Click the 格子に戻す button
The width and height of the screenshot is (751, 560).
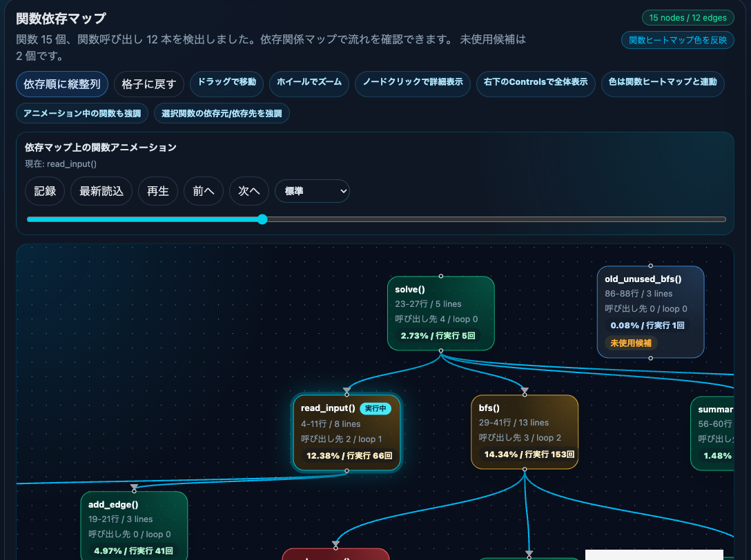pyautogui.click(x=149, y=84)
